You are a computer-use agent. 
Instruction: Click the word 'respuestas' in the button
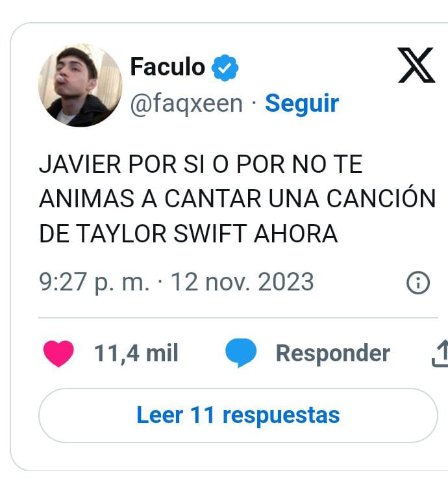[x=281, y=415]
